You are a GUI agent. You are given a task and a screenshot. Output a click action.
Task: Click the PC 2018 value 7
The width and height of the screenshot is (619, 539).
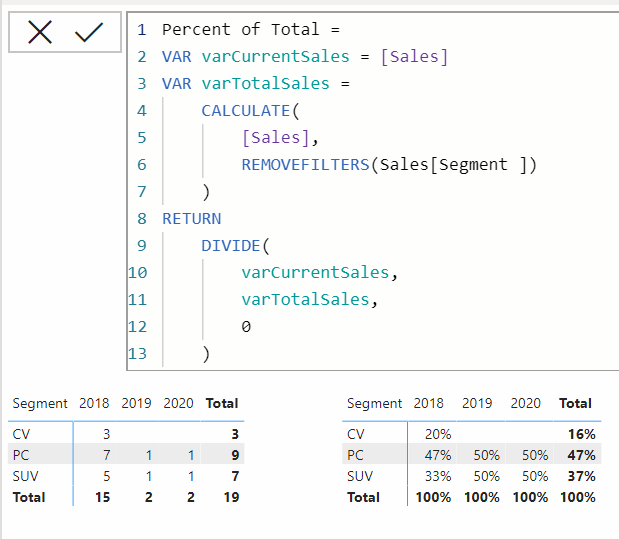coord(106,455)
